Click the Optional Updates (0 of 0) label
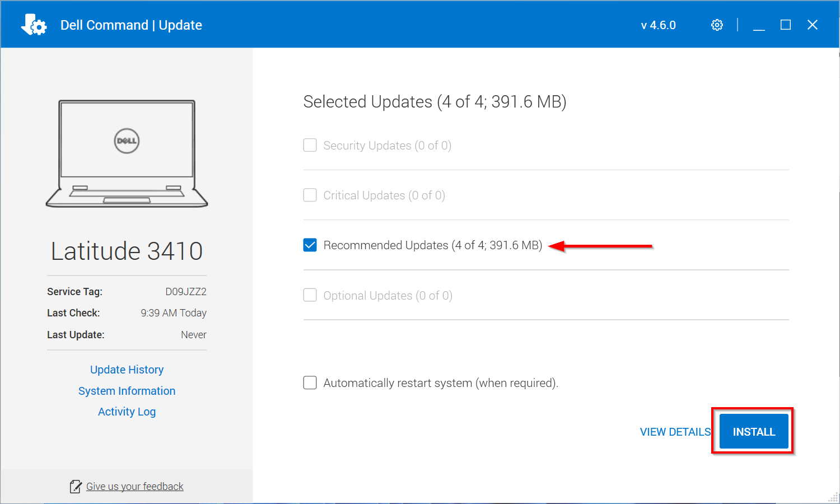The width and height of the screenshot is (840, 504). (388, 296)
